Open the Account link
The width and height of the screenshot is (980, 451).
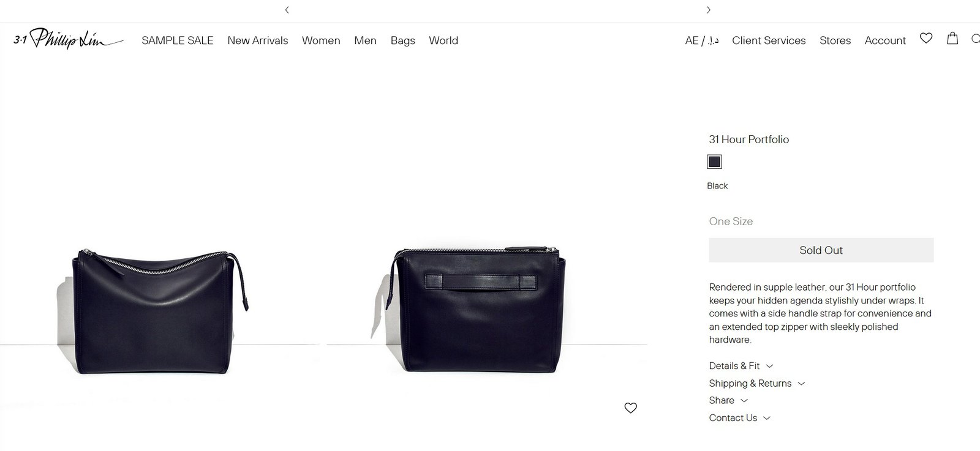click(885, 40)
